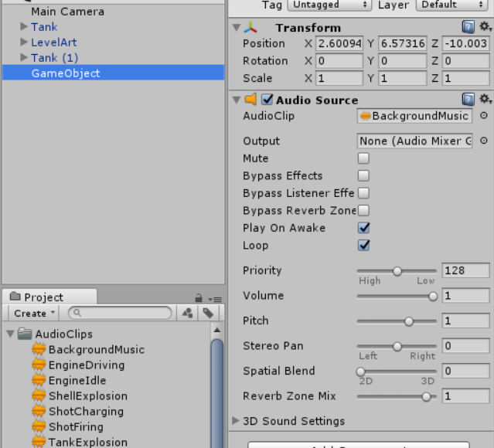Click the Spatial Blend slider handle
This screenshot has width=494, height=448.
(360, 372)
